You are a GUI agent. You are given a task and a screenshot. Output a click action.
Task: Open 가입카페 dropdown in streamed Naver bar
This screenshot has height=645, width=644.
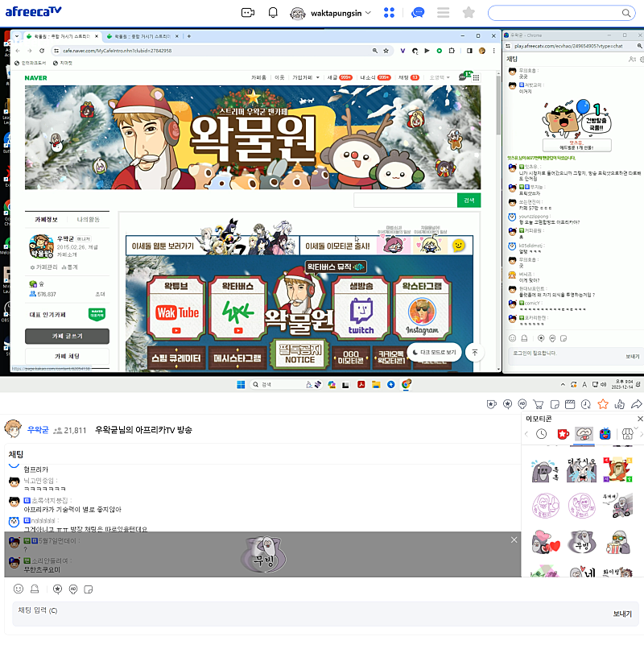point(306,77)
